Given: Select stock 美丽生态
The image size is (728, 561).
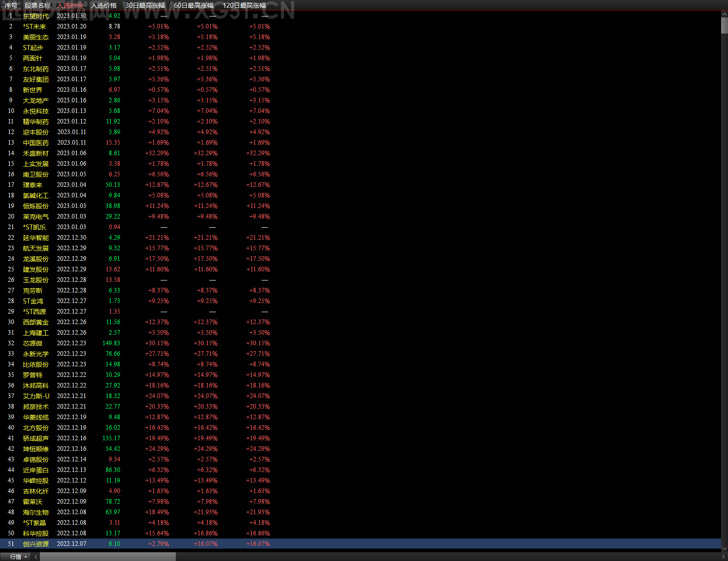Looking at the screenshot, I should (36, 37).
